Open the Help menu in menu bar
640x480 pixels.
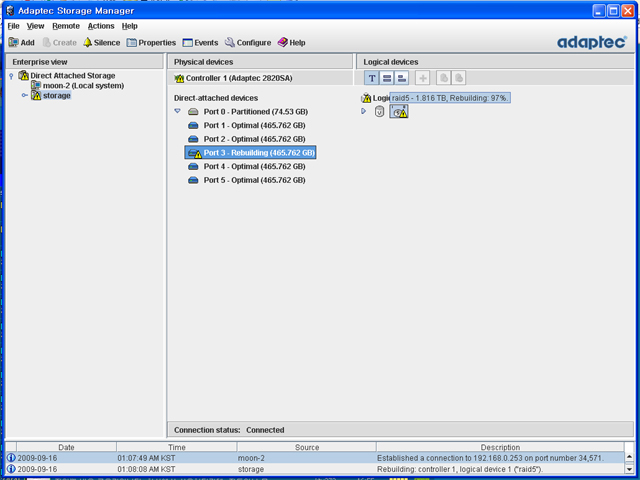(x=129, y=26)
